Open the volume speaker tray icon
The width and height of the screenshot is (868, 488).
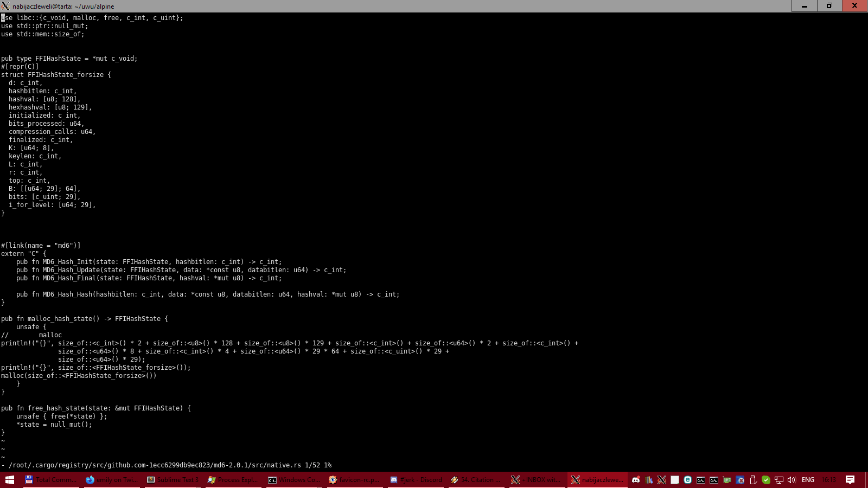[792, 480]
